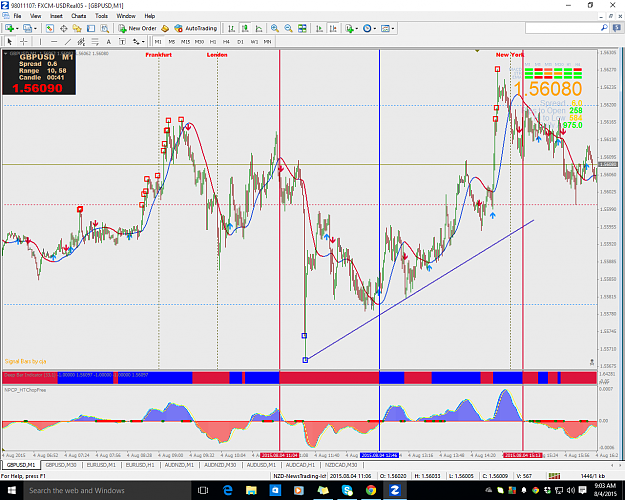Open the Profiles icon
This screenshot has height=500, width=625.
coord(27,28)
